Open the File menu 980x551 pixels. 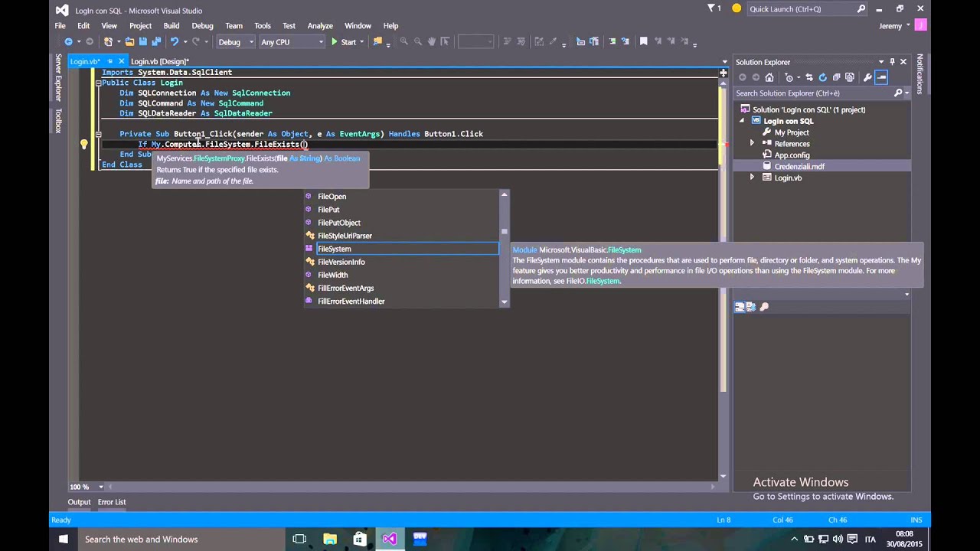click(60, 25)
